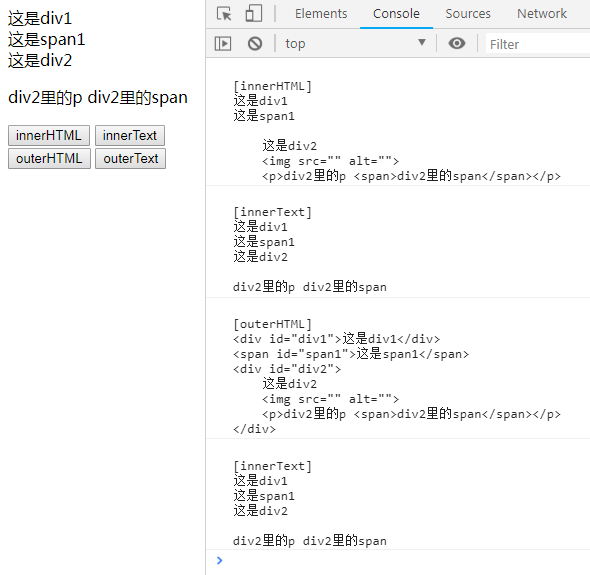The height and width of the screenshot is (575, 590).
Task: Click the innerText button on the page
Action: click(x=130, y=135)
